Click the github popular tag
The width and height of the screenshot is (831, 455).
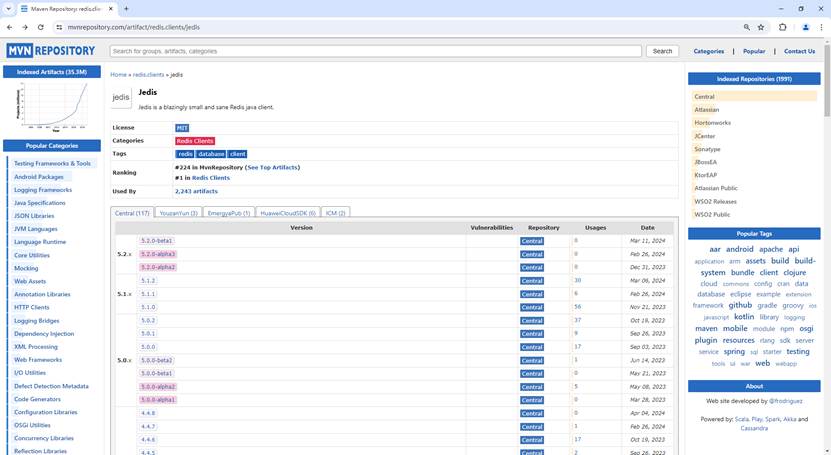pyautogui.click(x=740, y=305)
